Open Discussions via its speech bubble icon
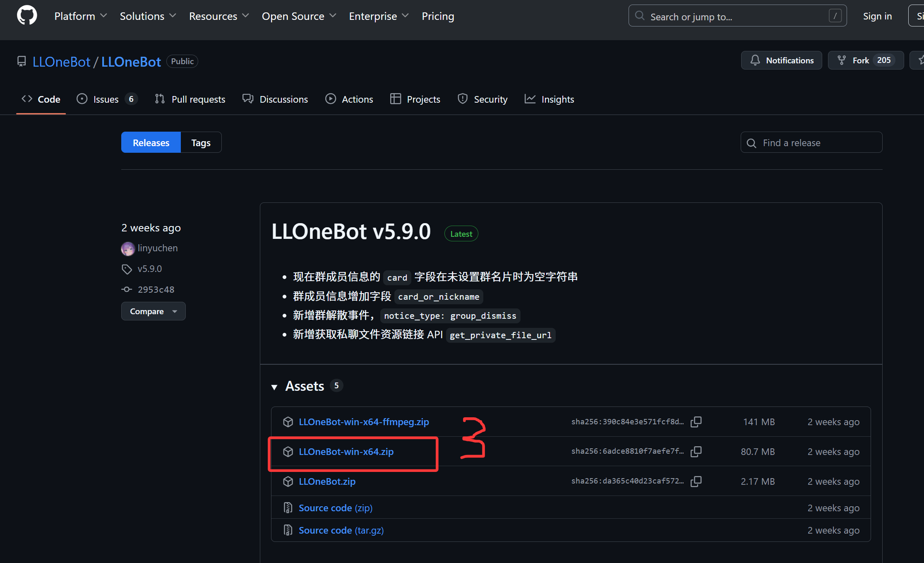 [x=248, y=99]
